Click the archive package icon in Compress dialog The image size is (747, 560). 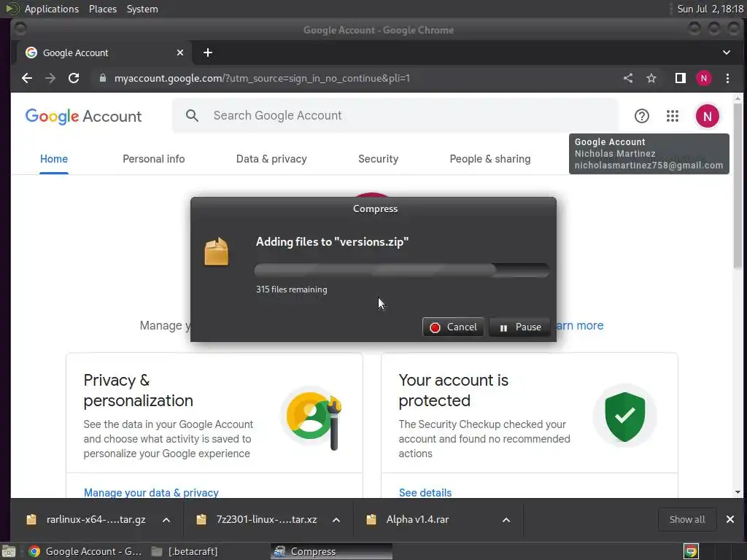pyautogui.click(x=216, y=252)
